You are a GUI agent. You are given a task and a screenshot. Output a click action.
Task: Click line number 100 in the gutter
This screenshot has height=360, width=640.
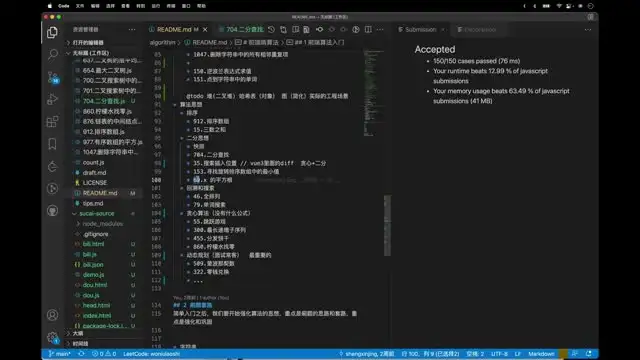point(156,180)
